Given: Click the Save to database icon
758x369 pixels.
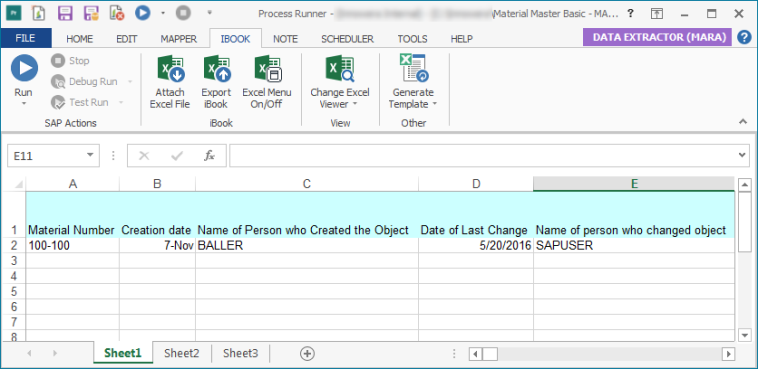Looking at the screenshot, I should click(x=91, y=13).
